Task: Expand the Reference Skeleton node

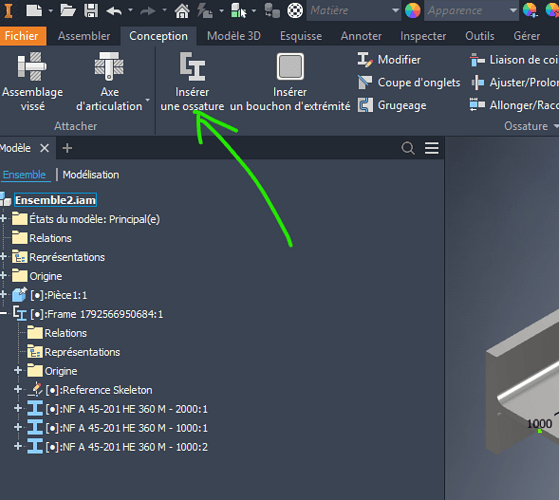Action: [18, 390]
